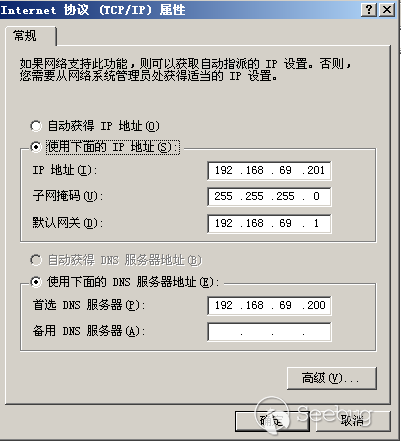This screenshot has width=401, height=443.
Task: Click last octet 201 of IP address
Action: [x=316, y=170]
